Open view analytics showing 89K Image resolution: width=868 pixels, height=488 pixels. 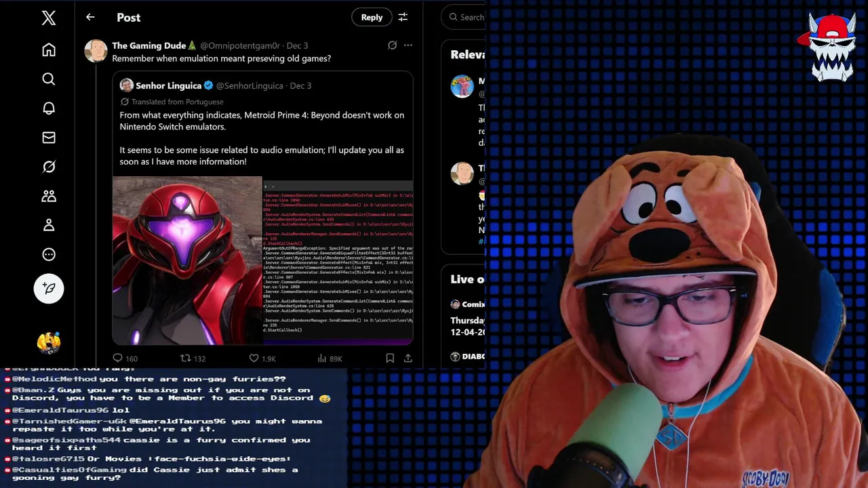coord(330,358)
